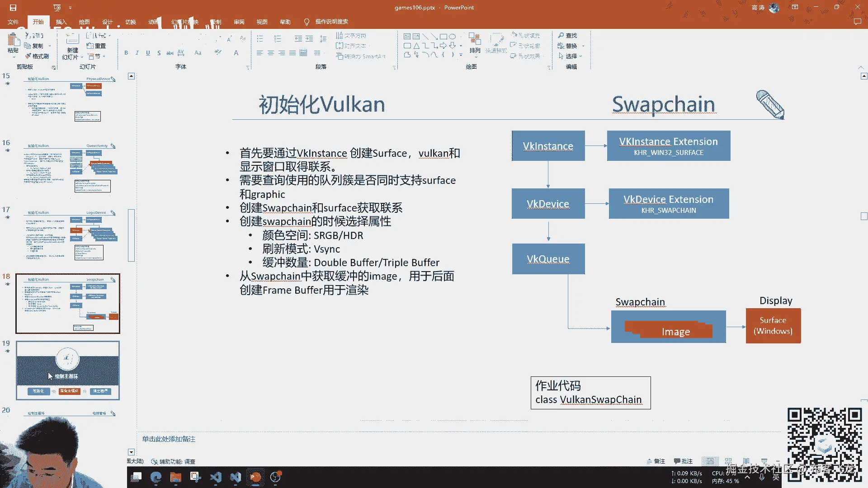Click the font color A button

point(236,53)
